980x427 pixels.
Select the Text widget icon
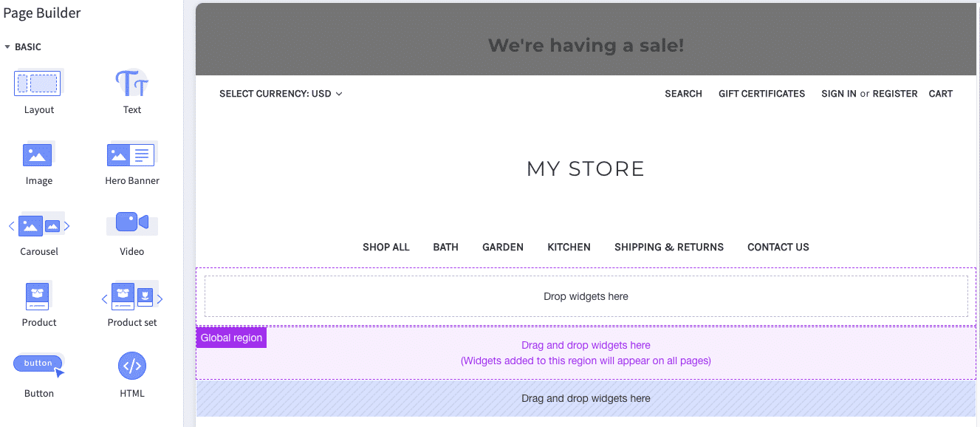(x=131, y=83)
